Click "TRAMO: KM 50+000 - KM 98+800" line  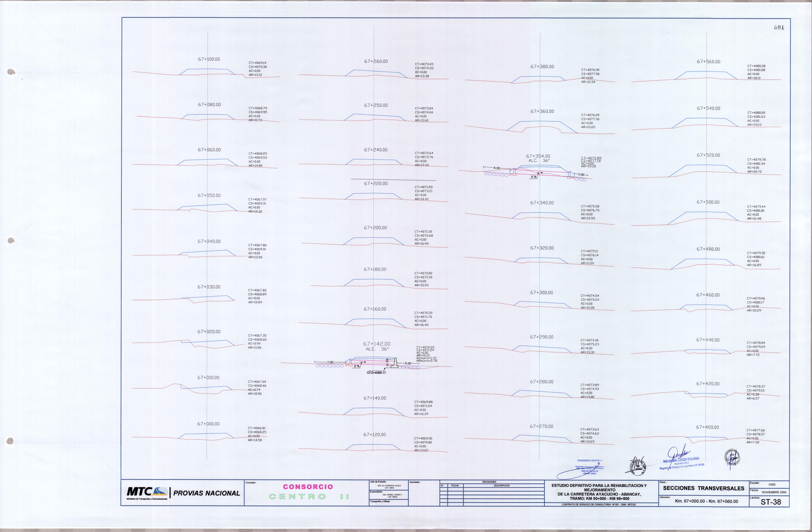click(x=599, y=499)
